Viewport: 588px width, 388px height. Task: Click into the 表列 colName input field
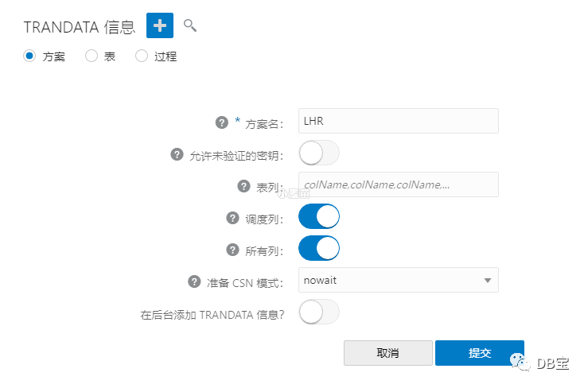(398, 184)
